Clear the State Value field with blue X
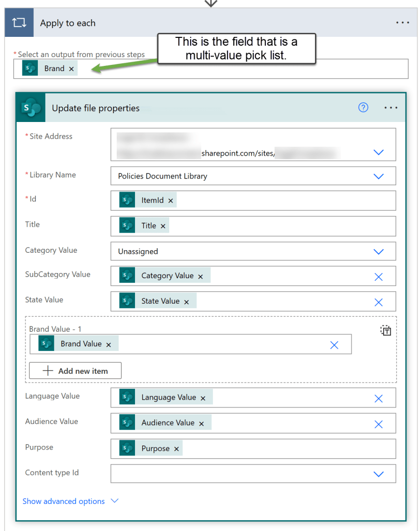 click(378, 302)
